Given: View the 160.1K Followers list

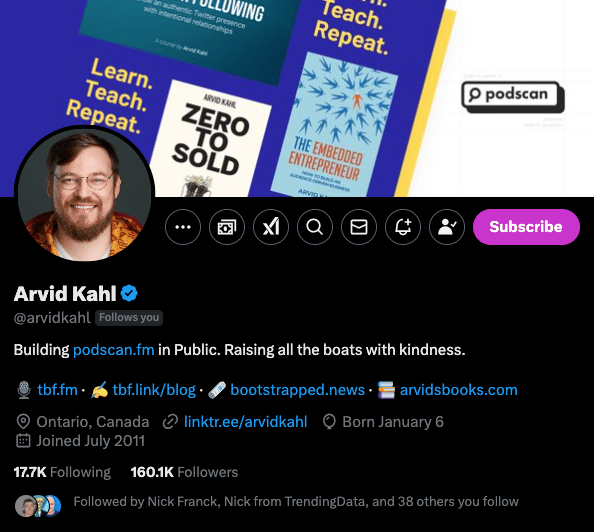Looking at the screenshot, I should click(x=184, y=472).
